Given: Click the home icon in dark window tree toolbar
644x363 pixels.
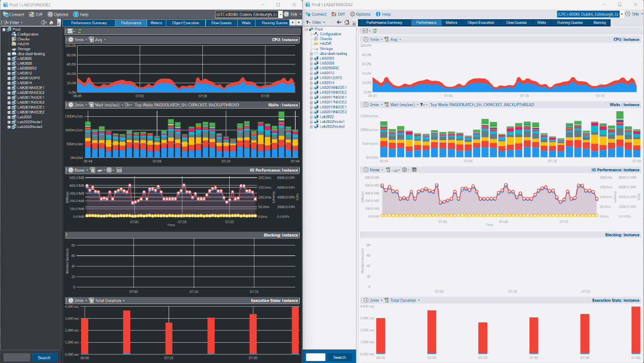Looking at the screenshot, I should [x=51, y=22].
